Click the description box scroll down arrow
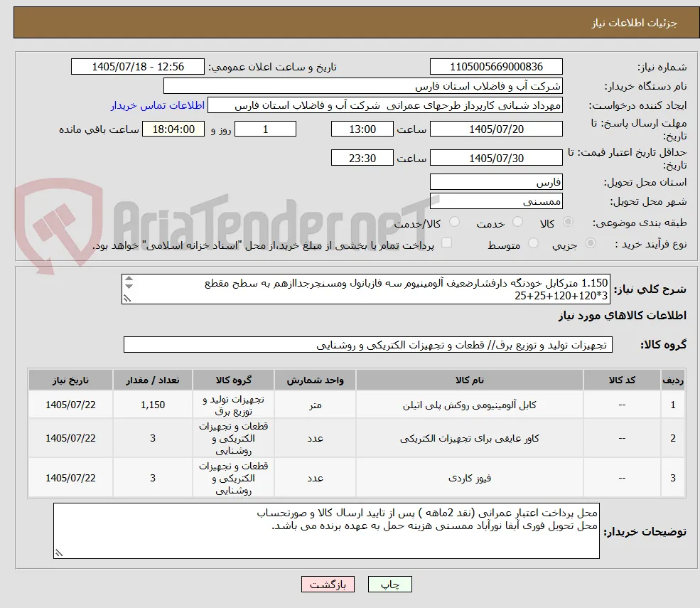This screenshot has height=608, width=700. [129, 286]
